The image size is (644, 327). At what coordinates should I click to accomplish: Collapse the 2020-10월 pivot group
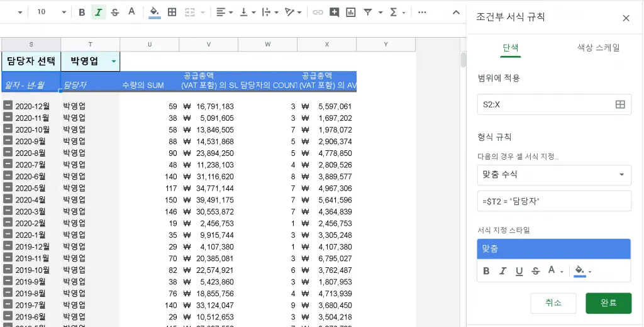click(x=8, y=129)
